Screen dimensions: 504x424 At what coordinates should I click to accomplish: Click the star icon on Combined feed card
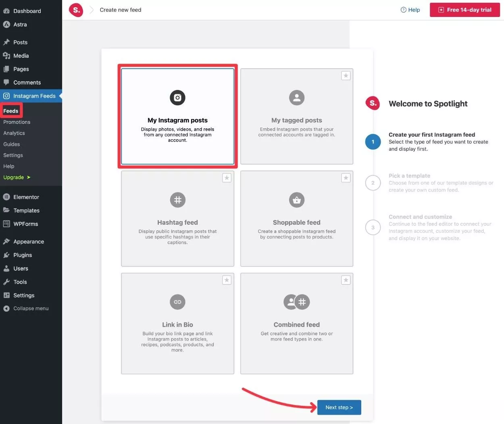pyautogui.click(x=346, y=280)
